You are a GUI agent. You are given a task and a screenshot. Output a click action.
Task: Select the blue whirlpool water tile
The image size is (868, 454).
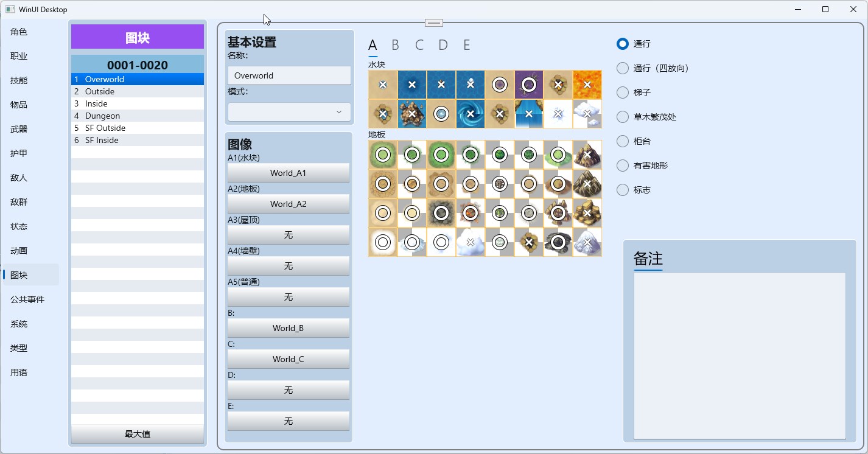pos(471,114)
